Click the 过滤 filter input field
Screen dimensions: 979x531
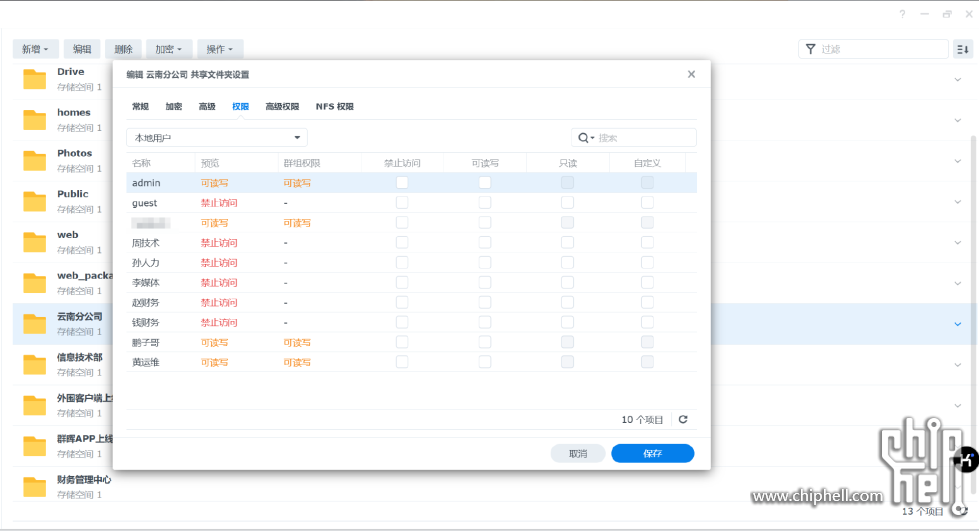873,49
